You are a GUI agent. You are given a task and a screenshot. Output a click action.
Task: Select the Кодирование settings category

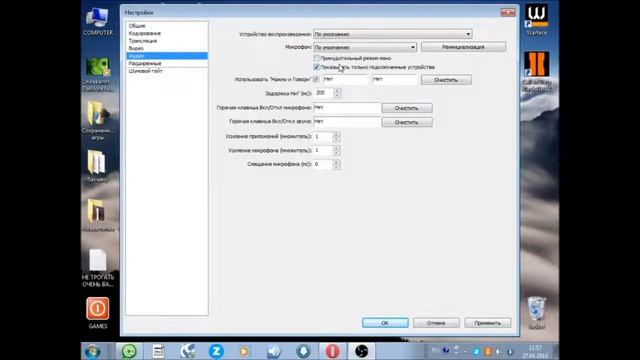click(167, 33)
